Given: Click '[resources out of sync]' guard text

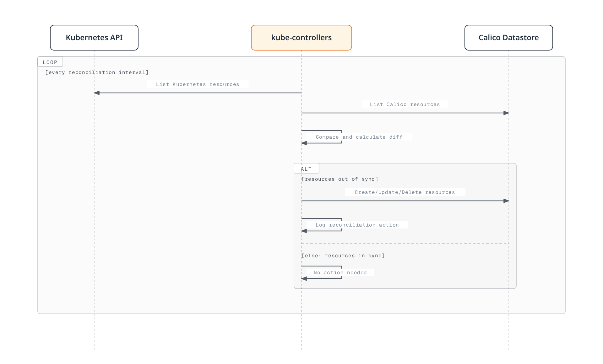Looking at the screenshot, I should click(x=340, y=179).
